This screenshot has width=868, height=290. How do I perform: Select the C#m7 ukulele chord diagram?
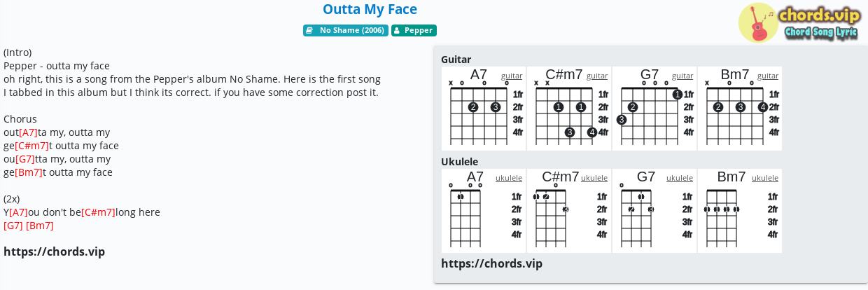point(569,211)
